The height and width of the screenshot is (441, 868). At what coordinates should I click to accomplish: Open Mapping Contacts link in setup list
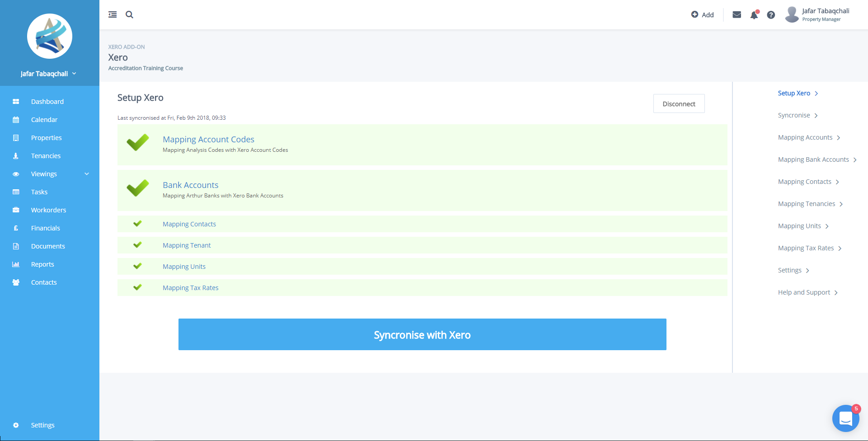click(189, 224)
